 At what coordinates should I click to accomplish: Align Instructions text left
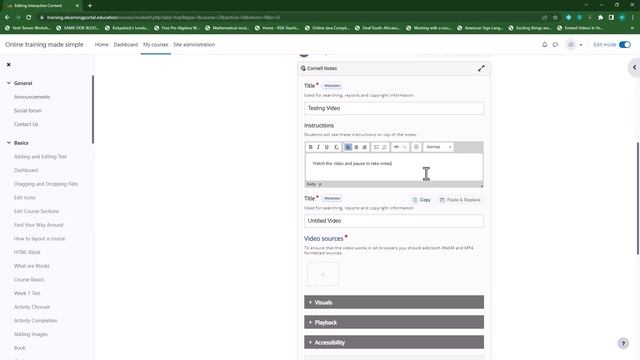348,147
